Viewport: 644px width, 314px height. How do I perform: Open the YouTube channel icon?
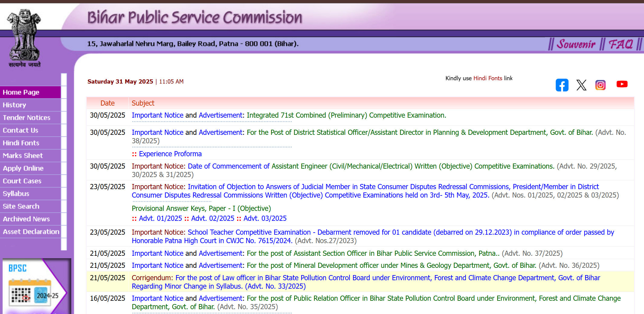622,84
